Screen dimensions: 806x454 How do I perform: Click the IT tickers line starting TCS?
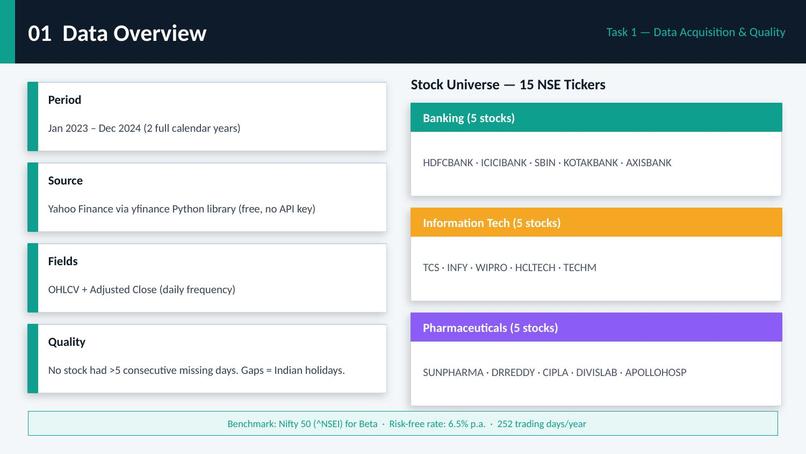click(x=509, y=267)
